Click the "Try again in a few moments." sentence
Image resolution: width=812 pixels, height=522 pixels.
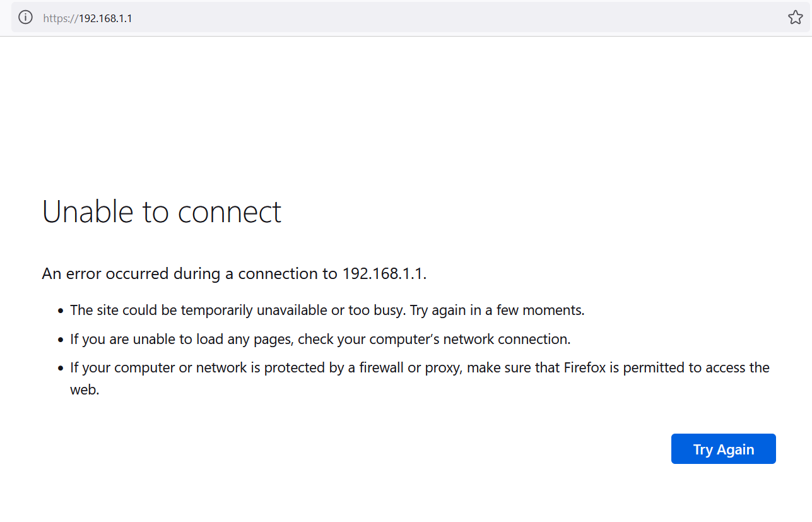pyautogui.click(x=498, y=311)
